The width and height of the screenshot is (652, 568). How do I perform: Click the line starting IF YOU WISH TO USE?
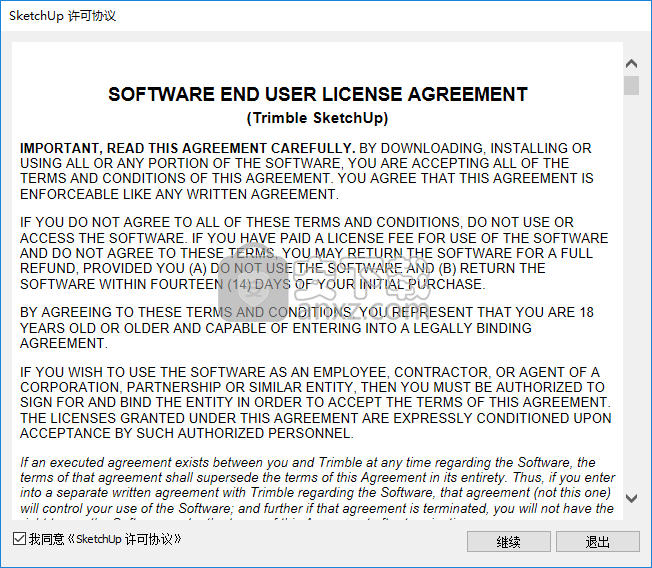[x=310, y=372]
